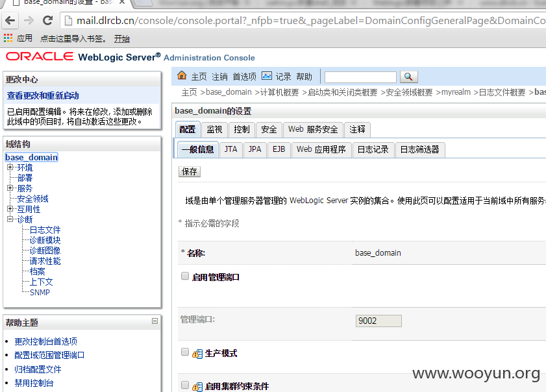
Task: Open the Chrome apps grid icon
Action: 8,38
